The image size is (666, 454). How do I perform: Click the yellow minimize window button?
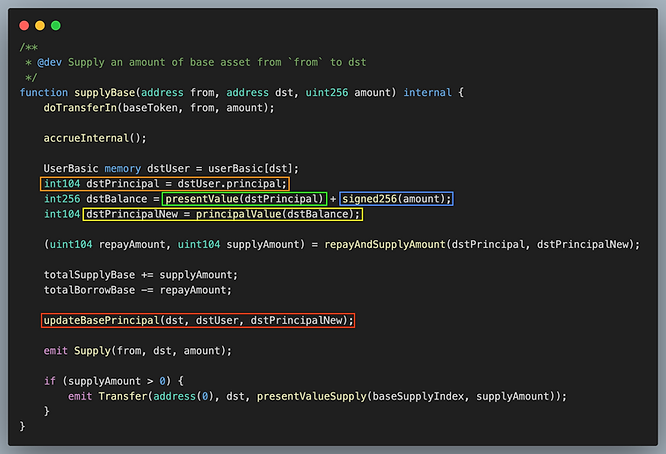[40, 24]
